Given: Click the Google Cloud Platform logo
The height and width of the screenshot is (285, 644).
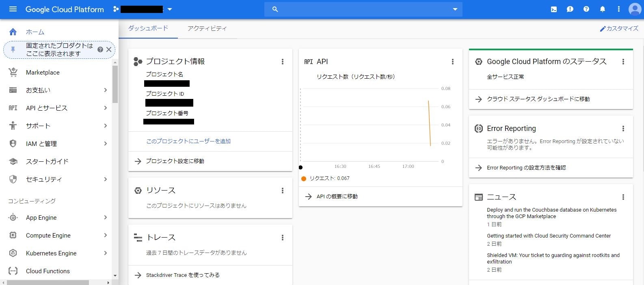Looking at the screenshot, I should 65,9.
